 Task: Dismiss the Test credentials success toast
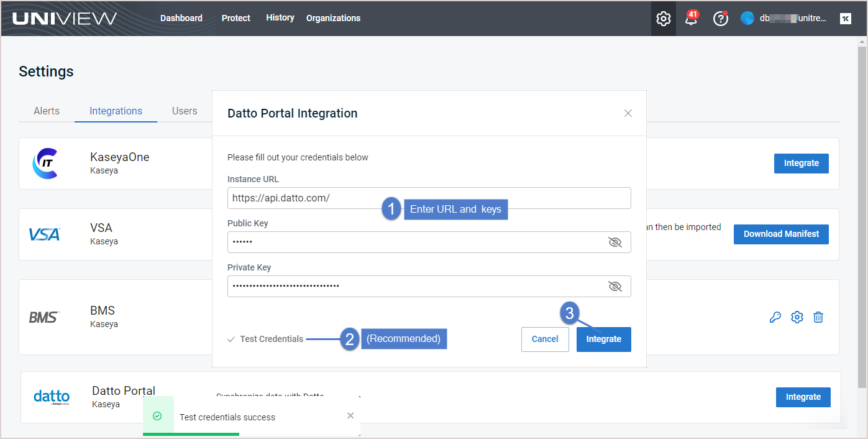[350, 415]
